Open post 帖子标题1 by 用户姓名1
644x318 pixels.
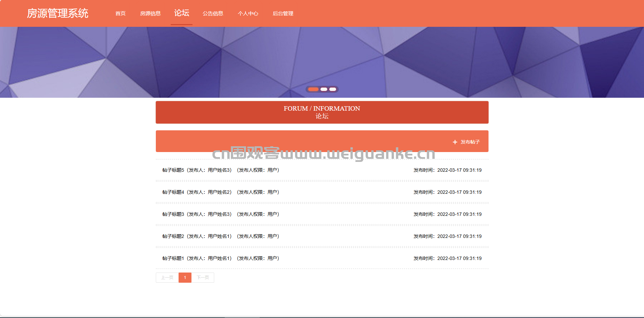click(x=221, y=258)
